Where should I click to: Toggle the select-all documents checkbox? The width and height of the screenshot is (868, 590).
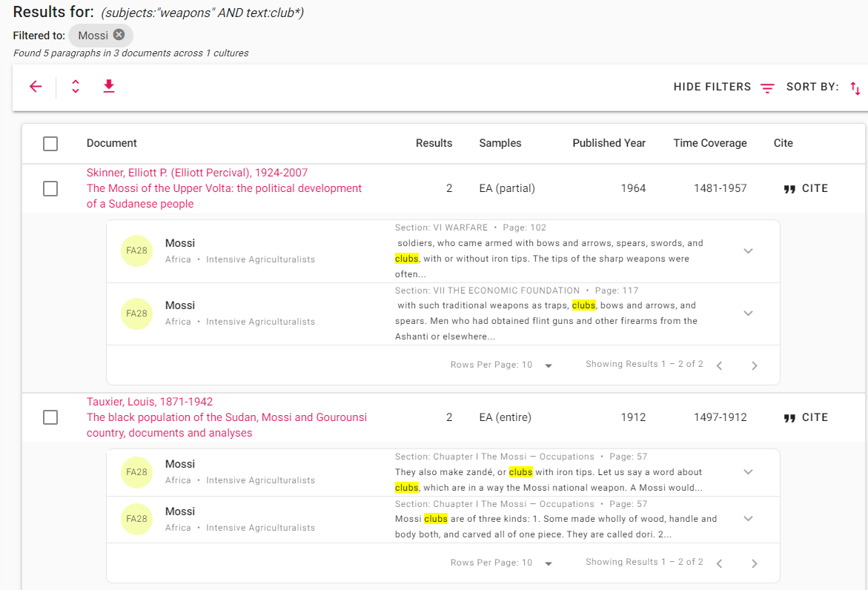click(x=50, y=144)
